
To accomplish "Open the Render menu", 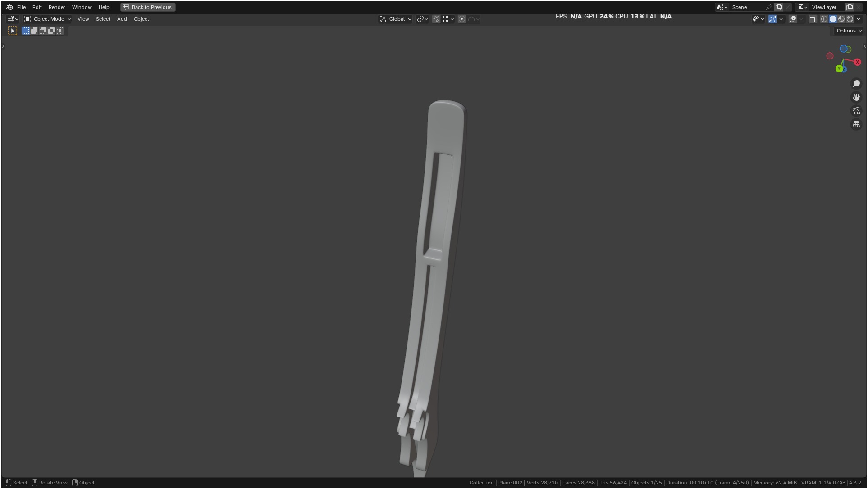I will [57, 7].
